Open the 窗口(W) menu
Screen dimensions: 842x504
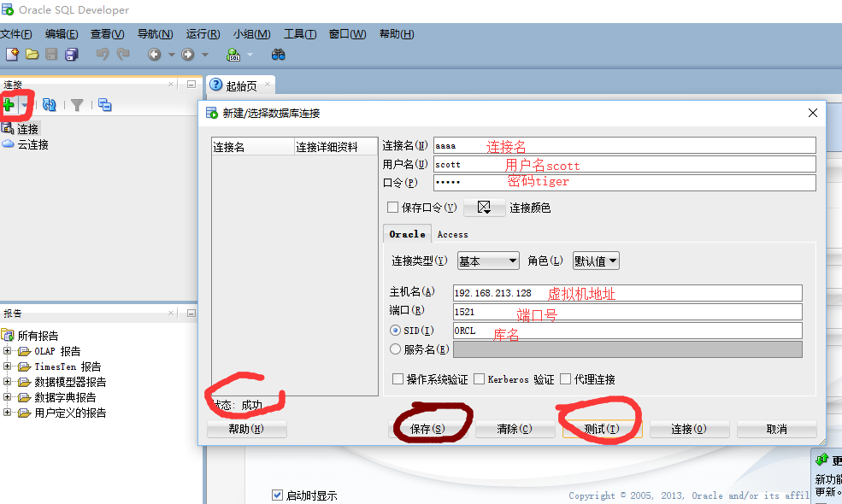(347, 34)
